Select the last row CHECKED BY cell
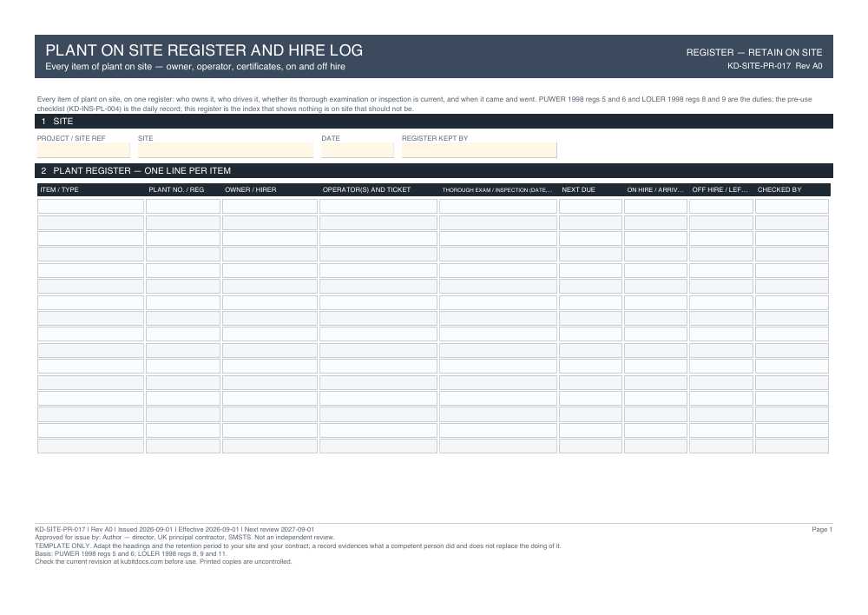Image resolution: width=868 pixels, height=615 pixels. (792, 446)
